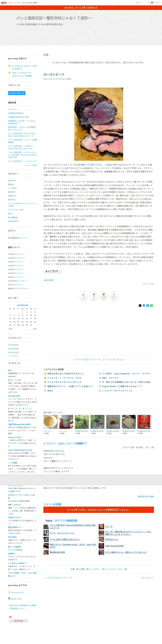Open the ランダム header menu item
Image resolution: width=162 pixels, height=644 pixels.
(x=17, y=3)
